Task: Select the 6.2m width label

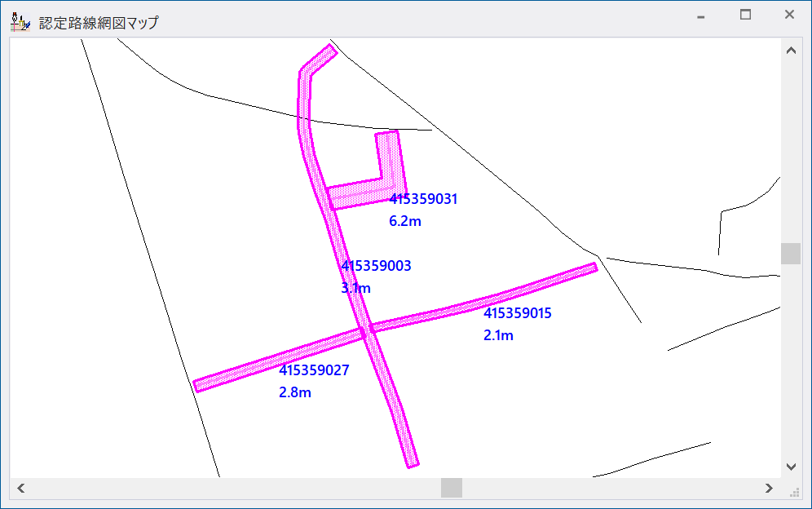Action: (x=405, y=221)
